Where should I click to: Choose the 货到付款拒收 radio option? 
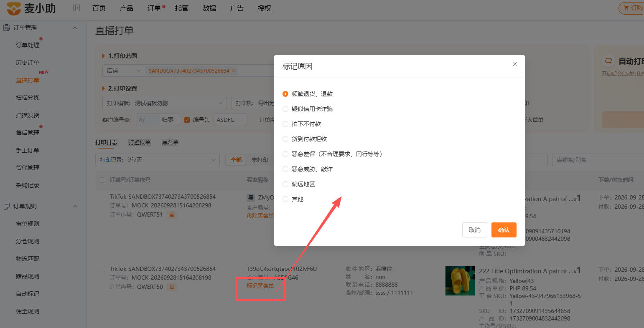point(285,139)
